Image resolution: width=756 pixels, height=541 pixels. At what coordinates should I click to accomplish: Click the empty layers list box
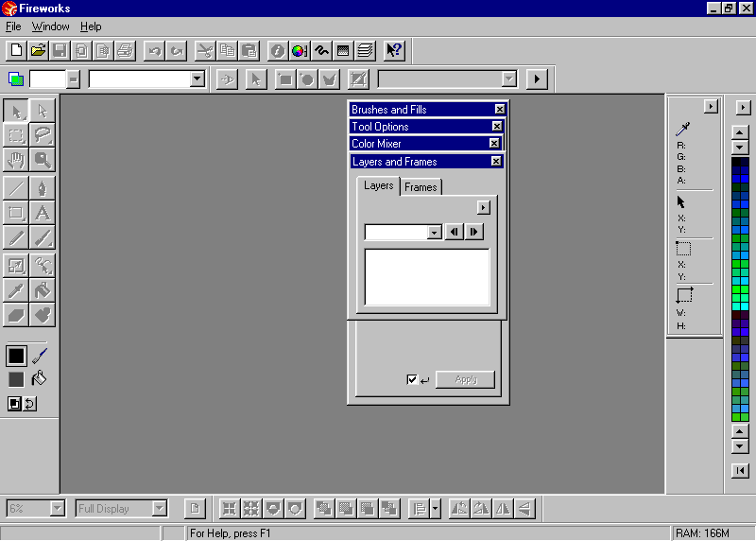click(x=427, y=277)
